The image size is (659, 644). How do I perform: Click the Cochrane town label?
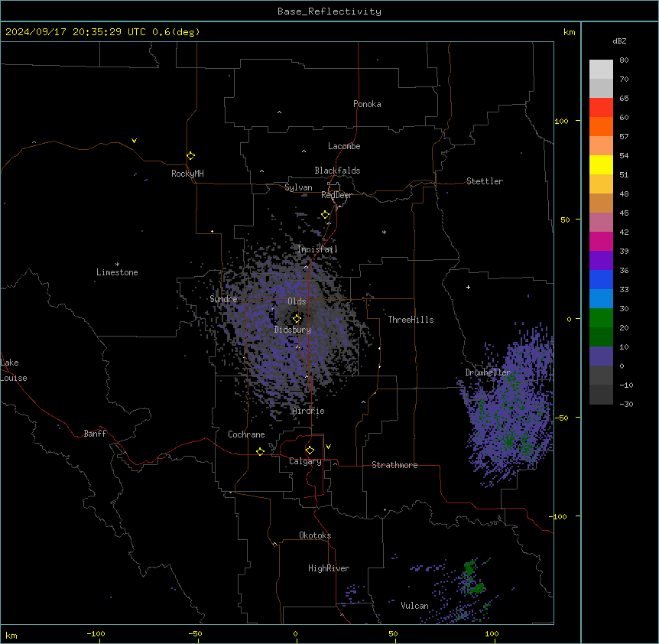pyautogui.click(x=246, y=434)
